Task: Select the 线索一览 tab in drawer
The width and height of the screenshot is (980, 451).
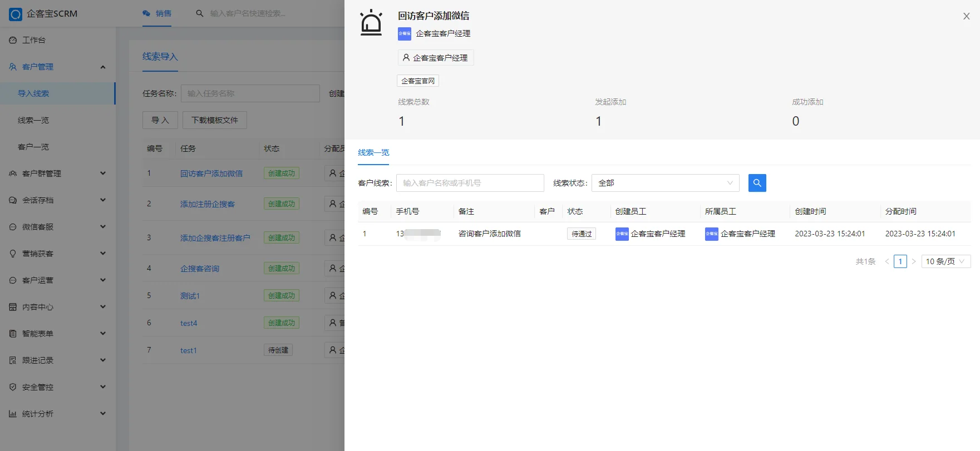Action: (373, 152)
